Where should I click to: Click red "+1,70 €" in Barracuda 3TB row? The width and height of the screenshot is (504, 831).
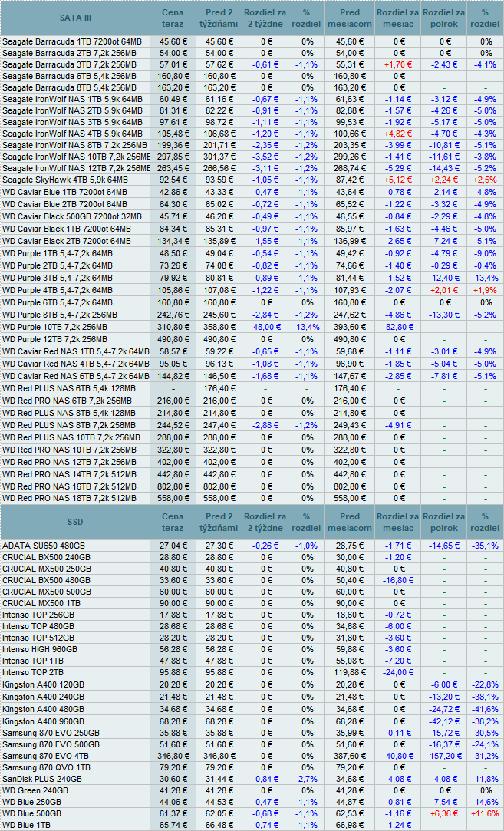(x=397, y=64)
